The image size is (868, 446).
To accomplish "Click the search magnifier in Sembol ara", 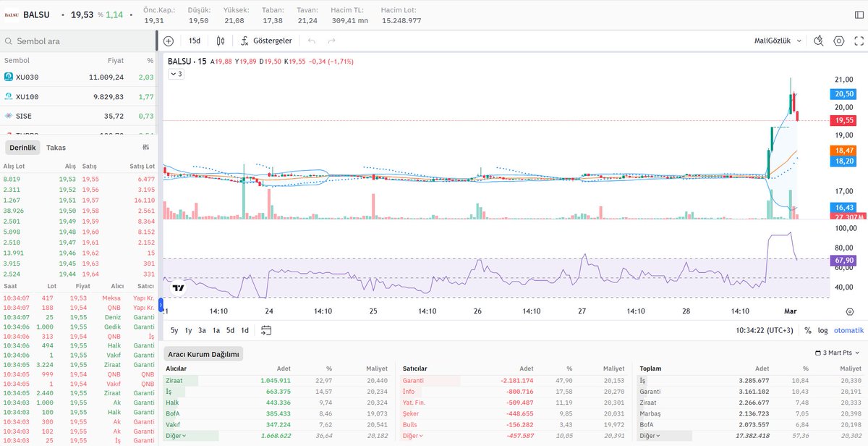I will point(8,41).
